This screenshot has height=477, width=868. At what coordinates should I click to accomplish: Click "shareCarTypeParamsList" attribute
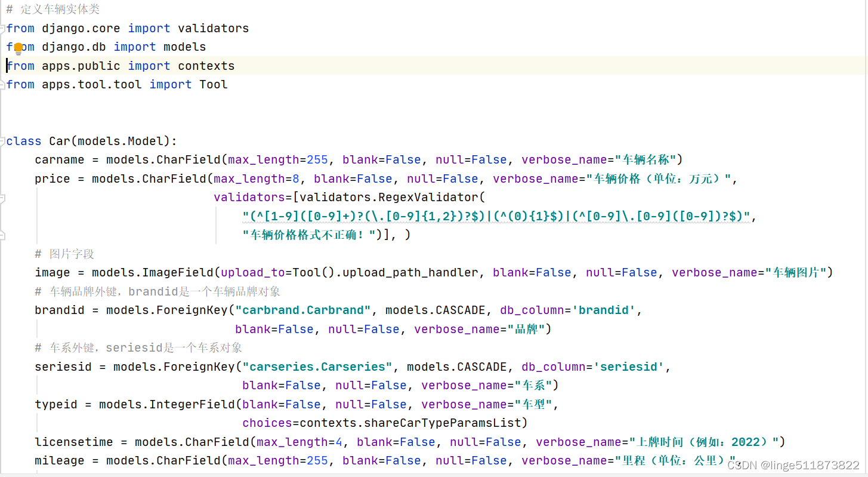(443, 423)
